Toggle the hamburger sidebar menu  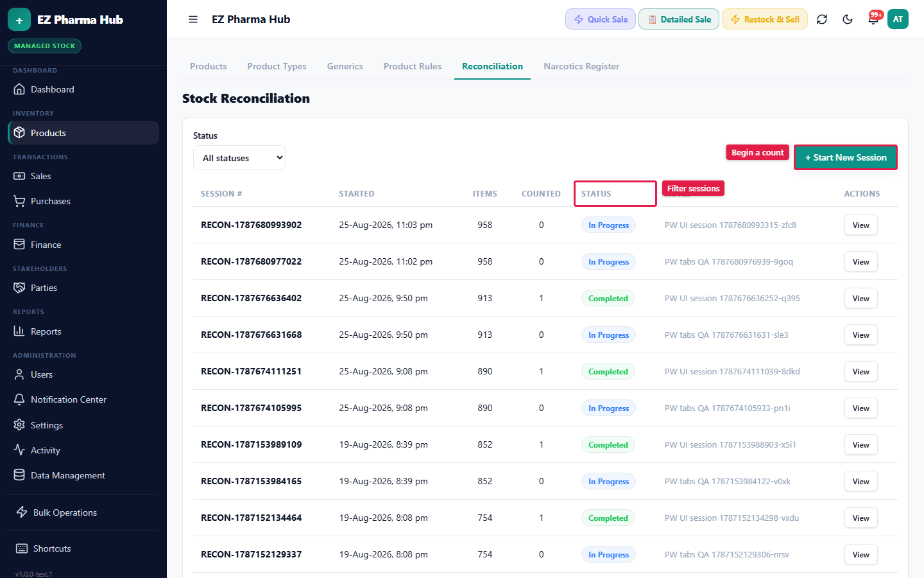point(193,19)
